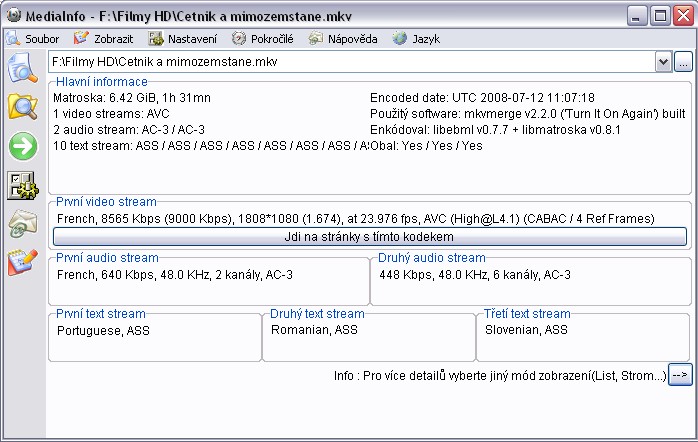Open preferences from the sidebar checklist icon
698x442 pixels.
coord(21,185)
